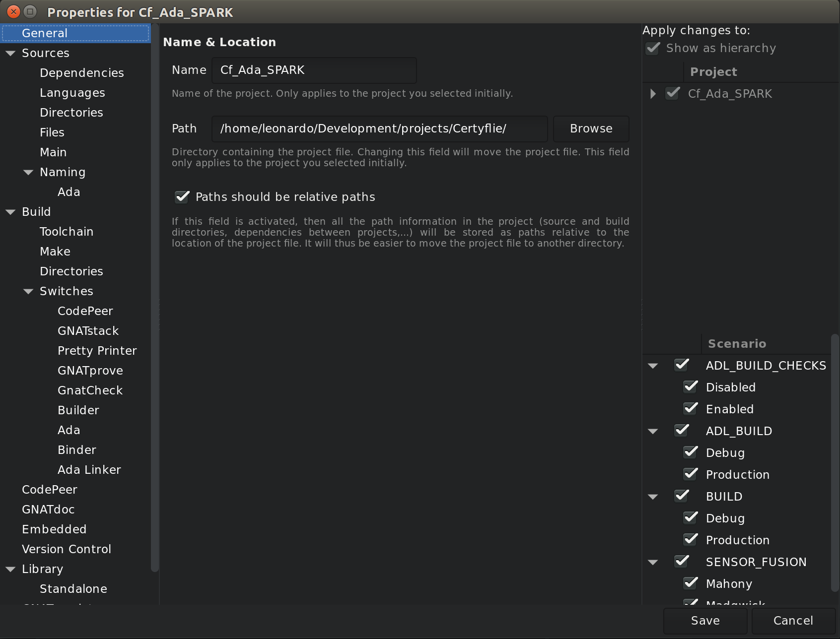Viewport: 840px width, 639px height.
Task: Open the Dependencies page
Action: [x=82, y=73]
